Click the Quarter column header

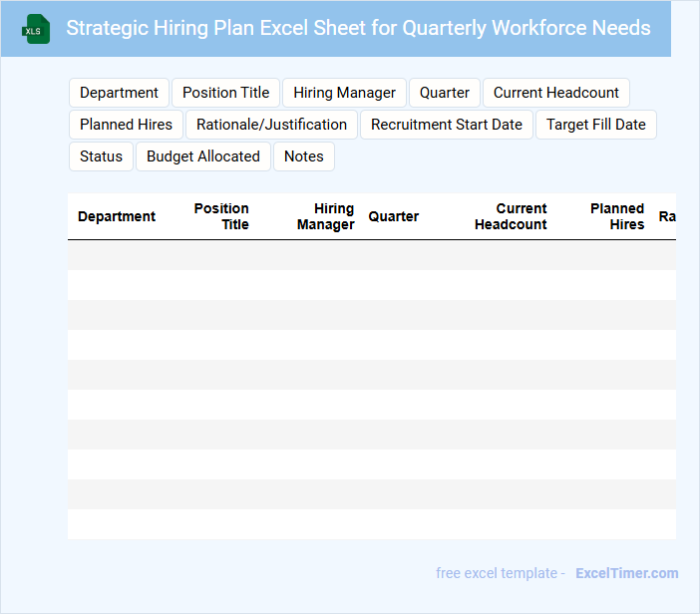pyautogui.click(x=394, y=216)
